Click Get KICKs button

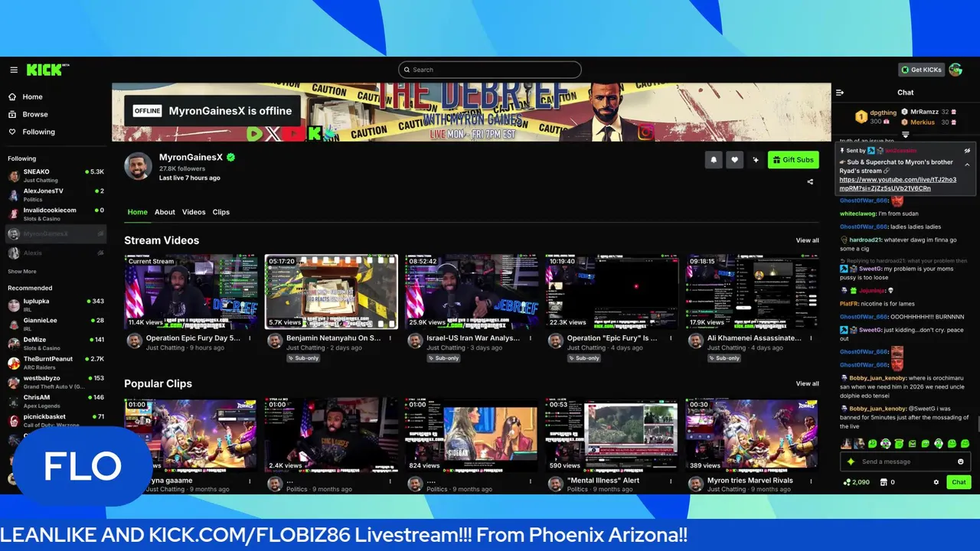[x=921, y=70]
